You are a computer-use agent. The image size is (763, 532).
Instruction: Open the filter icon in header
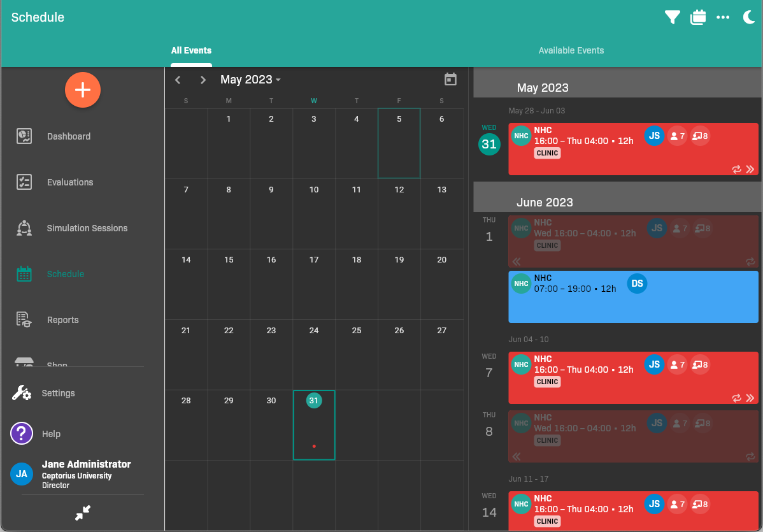click(x=672, y=17)
